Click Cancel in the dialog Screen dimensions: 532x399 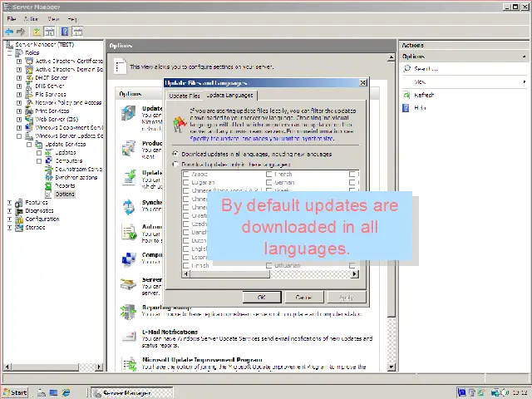[304, 298]
